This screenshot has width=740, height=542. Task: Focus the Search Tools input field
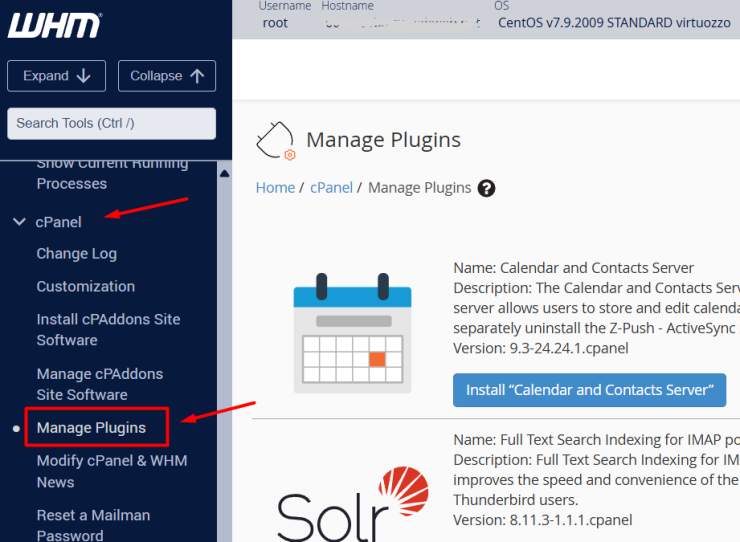tap(111, 124)
